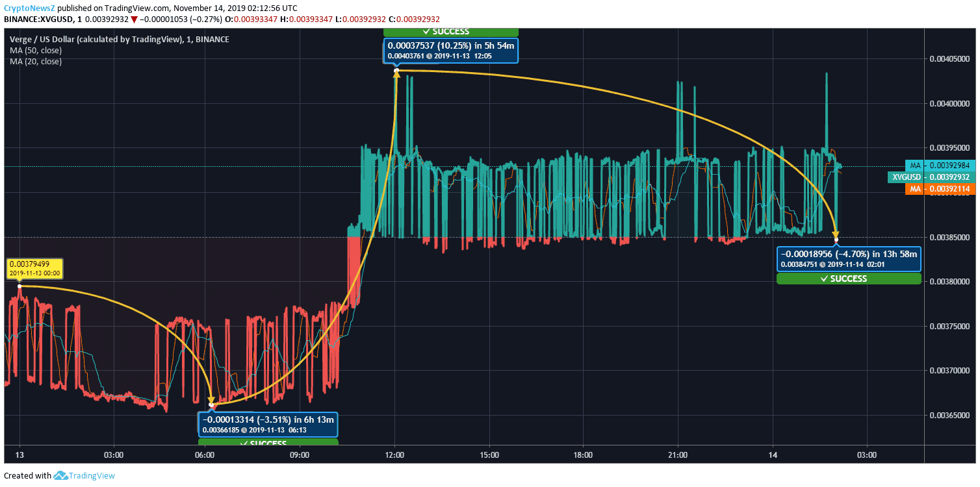Click the 0.00375000 price axis label
The image size is (980, 487).
click(949, 326)
